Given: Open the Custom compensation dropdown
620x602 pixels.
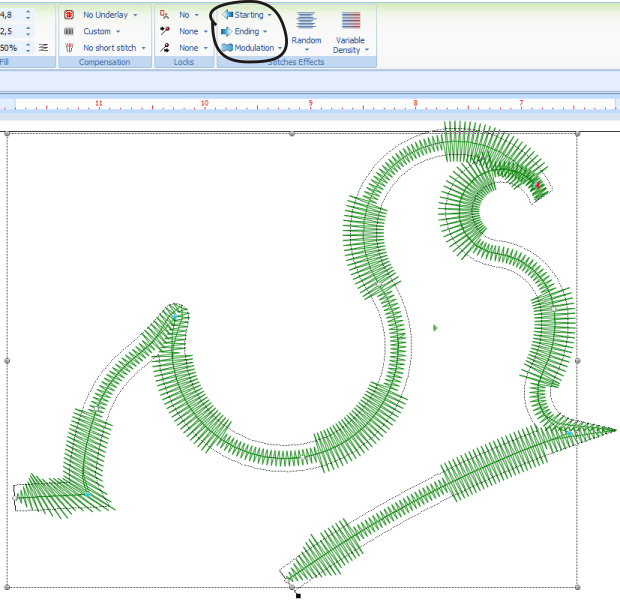Looking at the screenshot, I should click(x=118, y=31).
